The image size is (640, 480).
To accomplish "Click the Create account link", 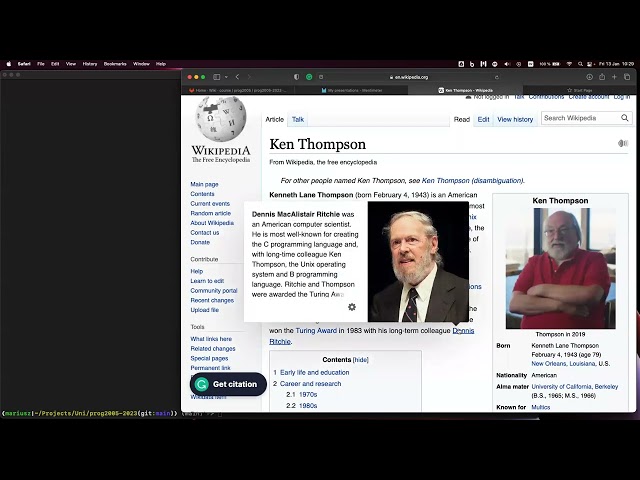I will tap(589, 97).
